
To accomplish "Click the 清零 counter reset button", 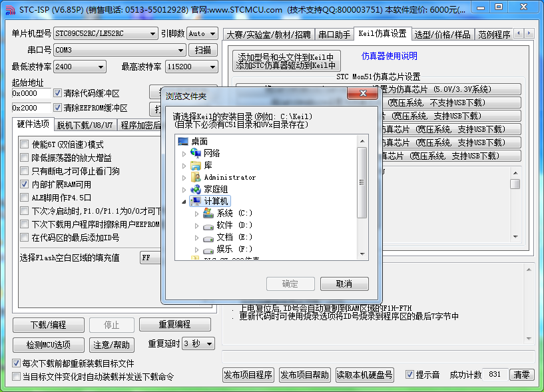I will click(521, 375).
